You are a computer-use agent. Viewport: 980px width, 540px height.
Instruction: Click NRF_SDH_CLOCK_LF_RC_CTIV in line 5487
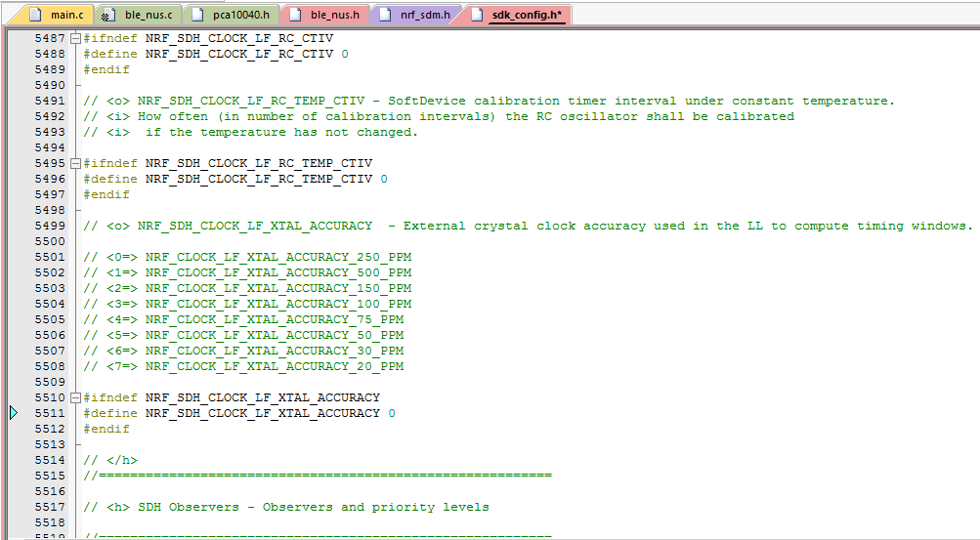pyautogui.click(x=239, y=38)
